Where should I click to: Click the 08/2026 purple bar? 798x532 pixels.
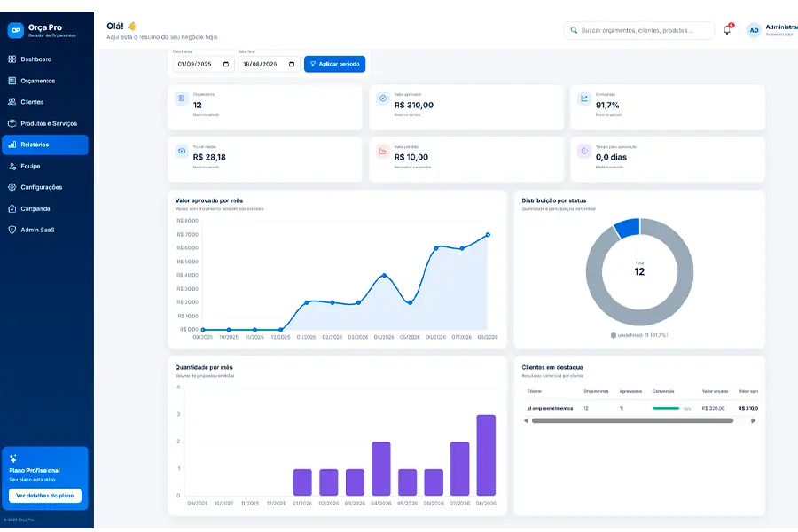tap(486, 455)
